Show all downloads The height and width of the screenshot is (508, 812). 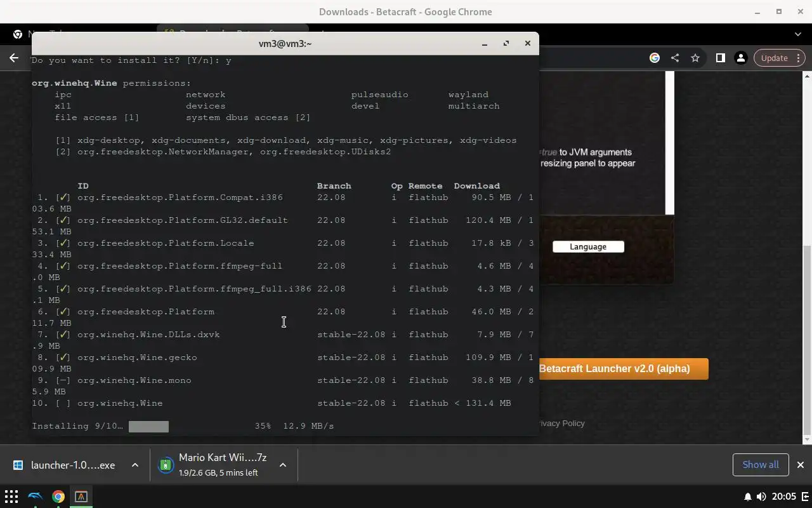click(761, 465)
